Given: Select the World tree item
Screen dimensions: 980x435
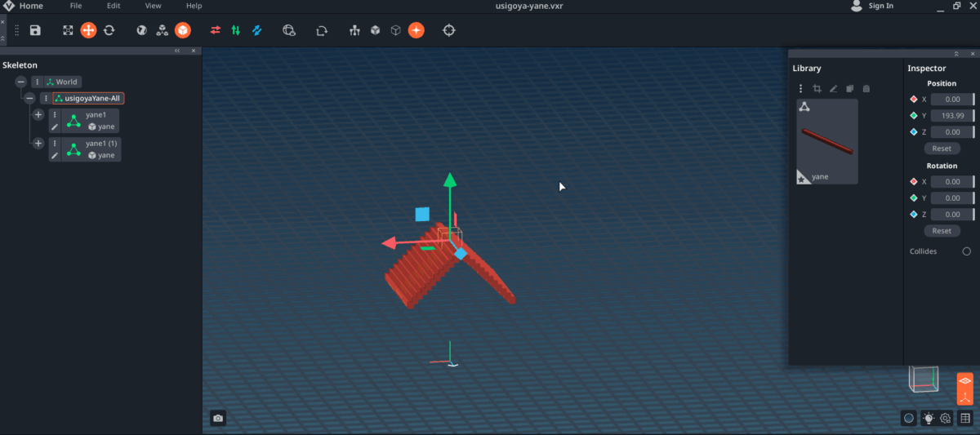Looking at the screenshot, I should click(x=62, y=82).
